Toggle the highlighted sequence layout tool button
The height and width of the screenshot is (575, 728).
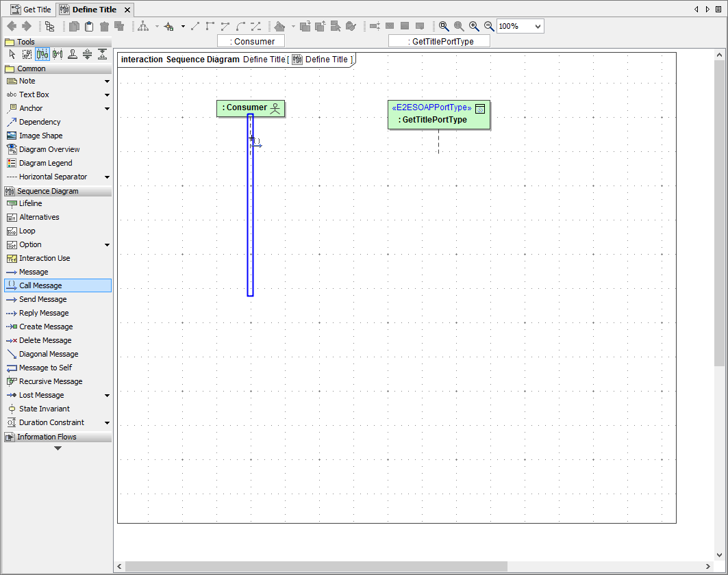coord(42,55)
